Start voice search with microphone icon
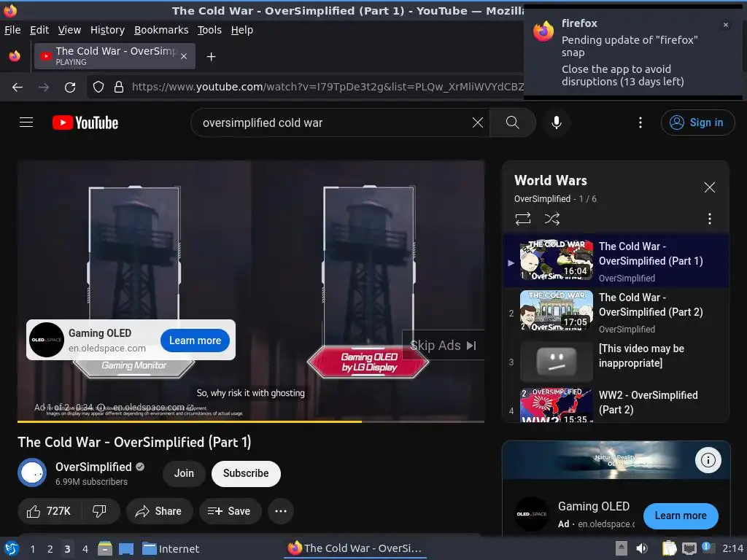 pyautogui.click(x=556, y=122)
